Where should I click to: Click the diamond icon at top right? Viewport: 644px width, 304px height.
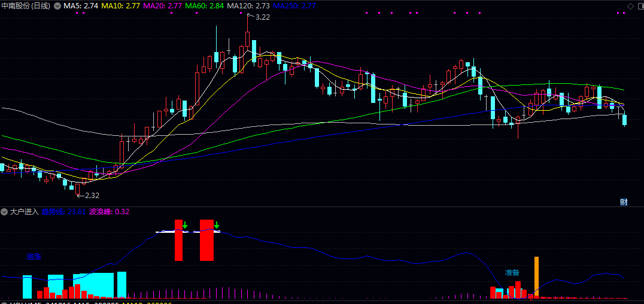coord(630,6)
